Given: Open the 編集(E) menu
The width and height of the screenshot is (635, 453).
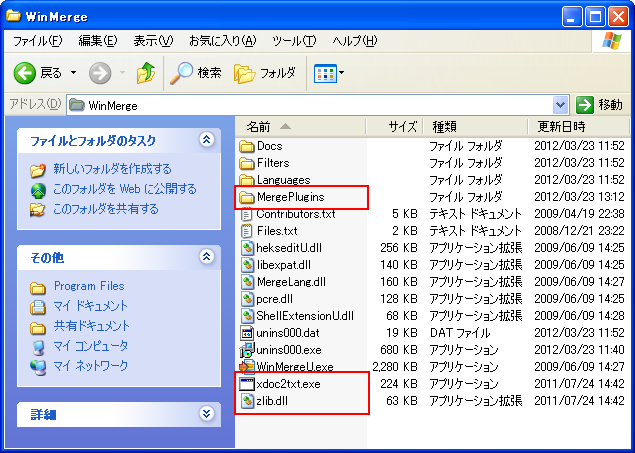Looking at the screenshot, I should tap(98, 40).
